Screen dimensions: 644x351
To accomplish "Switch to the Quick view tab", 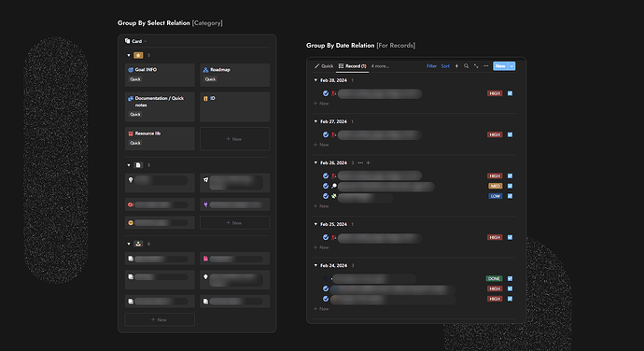I will coord(324,66).
